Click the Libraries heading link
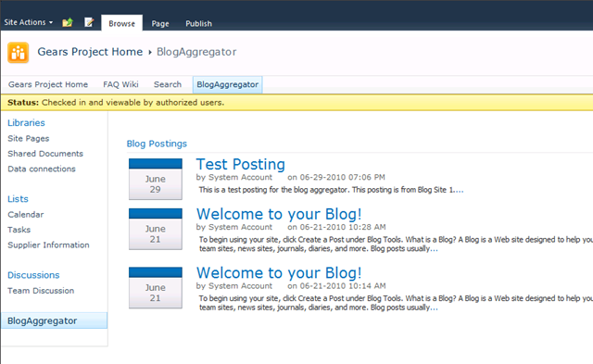The width and height of the screenshot is (593, 364). point(26,123)
